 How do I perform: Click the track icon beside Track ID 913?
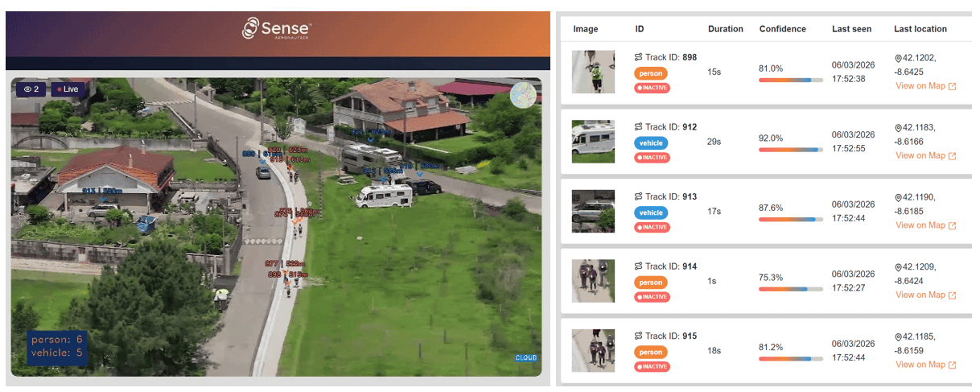click(639, 196)
